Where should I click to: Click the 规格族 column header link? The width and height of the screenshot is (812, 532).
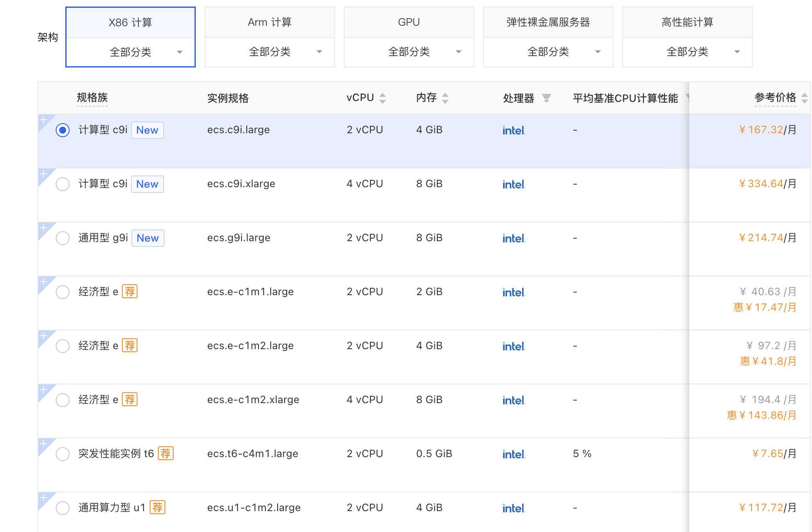(x=92, y=98)
